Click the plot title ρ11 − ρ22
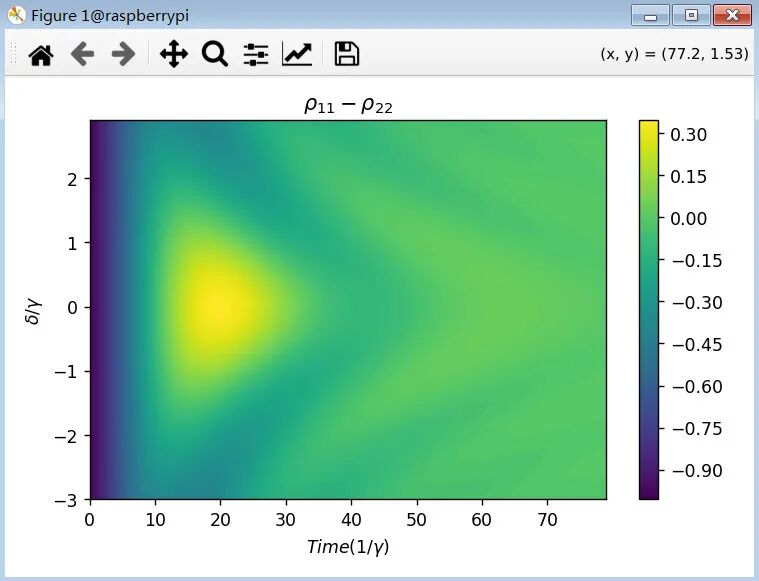Viewport: 759px width, 581px height. (348, 105)
